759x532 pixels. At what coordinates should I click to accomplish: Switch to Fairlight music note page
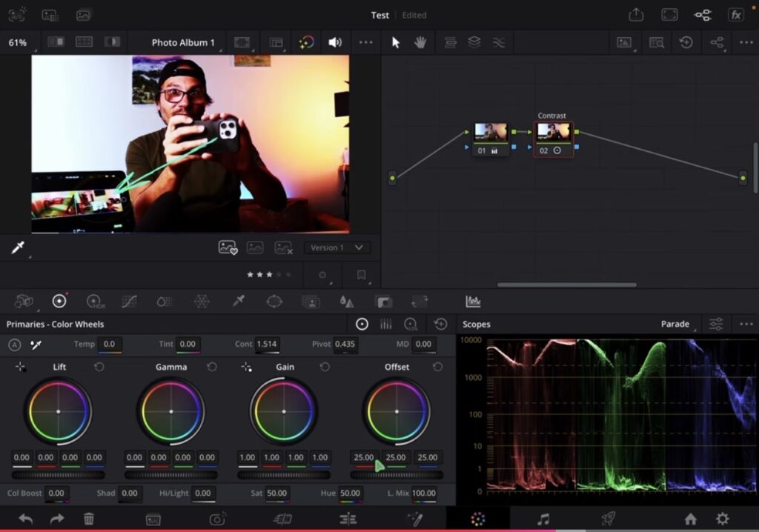(x=543, y=519)
